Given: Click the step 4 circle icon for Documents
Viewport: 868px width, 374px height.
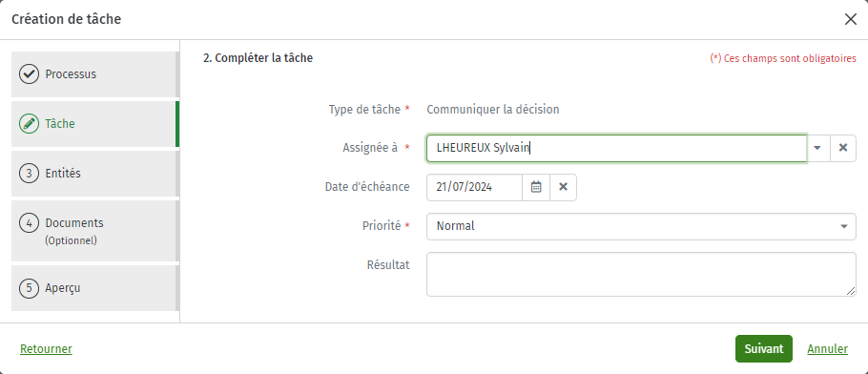Looking at the screenshot, I should [29, 222].
